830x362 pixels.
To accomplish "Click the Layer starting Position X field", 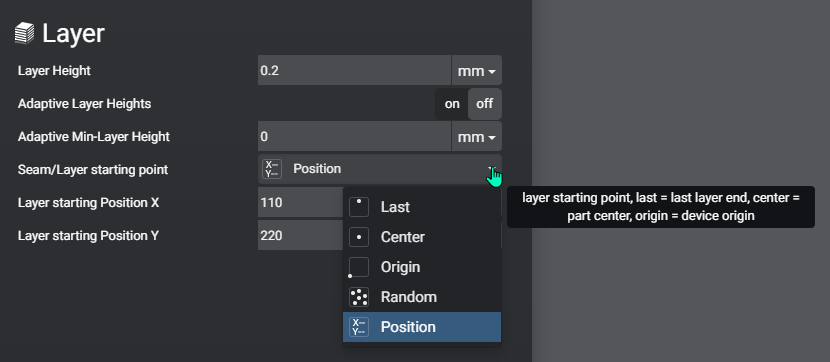I will [x=300, y=202].
